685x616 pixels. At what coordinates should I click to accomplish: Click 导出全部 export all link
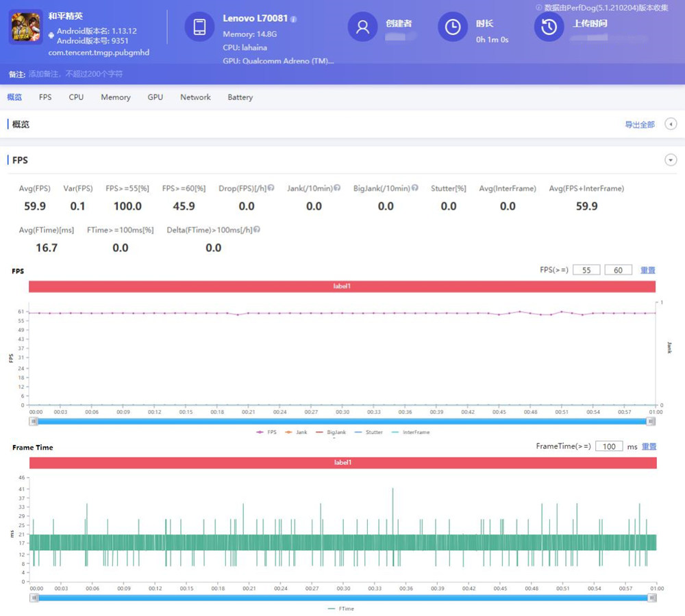click(x=640, y=125)
